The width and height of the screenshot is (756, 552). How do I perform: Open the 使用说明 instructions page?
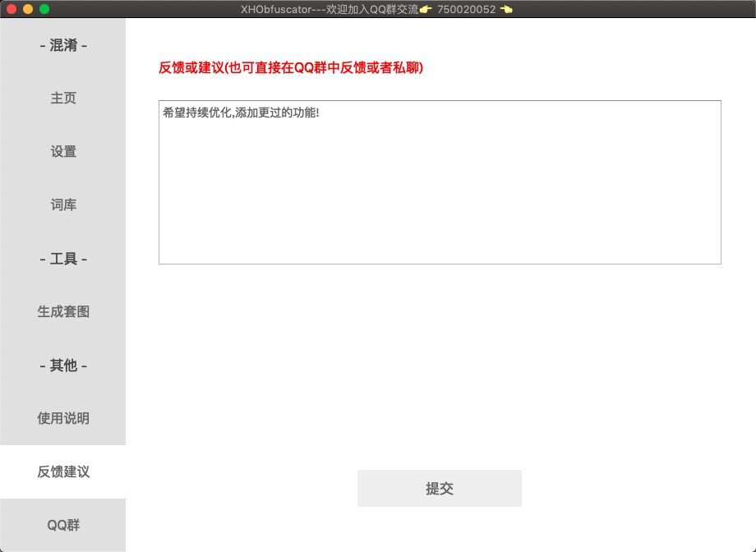pyautogui.click(x=63, y=418)
